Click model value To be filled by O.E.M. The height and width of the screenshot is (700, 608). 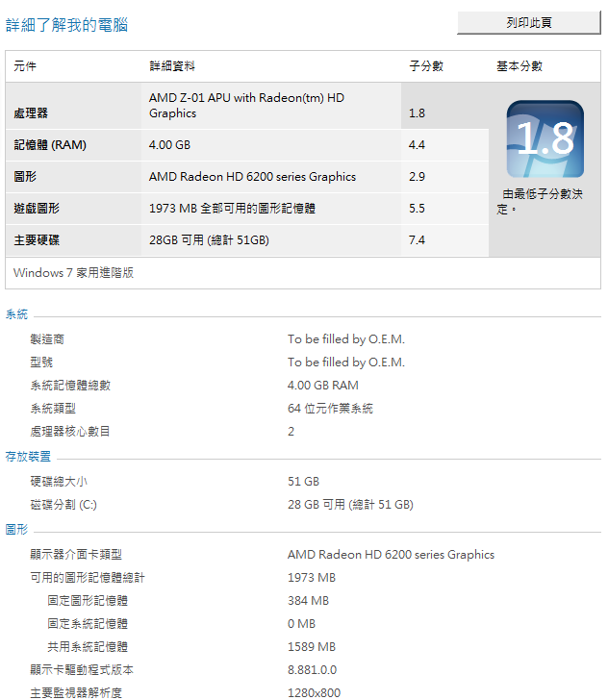point(346,362)
